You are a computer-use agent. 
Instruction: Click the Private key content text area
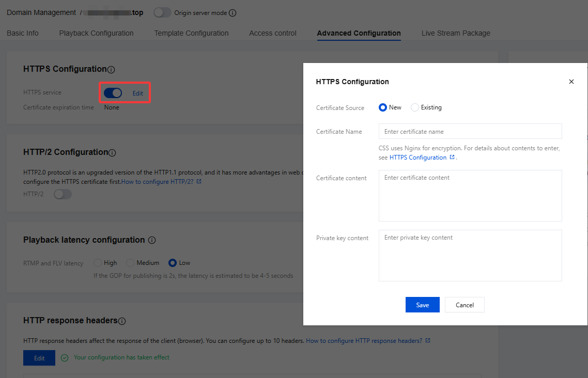[x=470, y=256]
